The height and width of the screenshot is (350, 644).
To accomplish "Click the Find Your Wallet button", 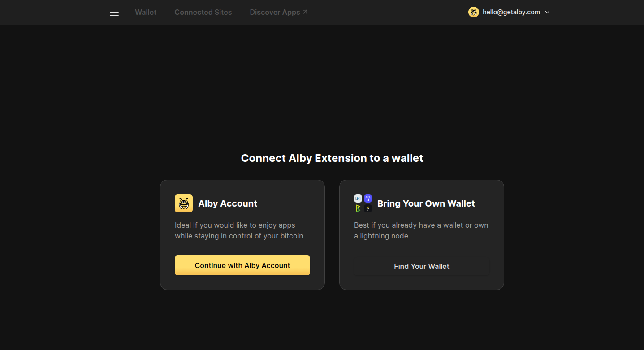I will coord(422,266).
